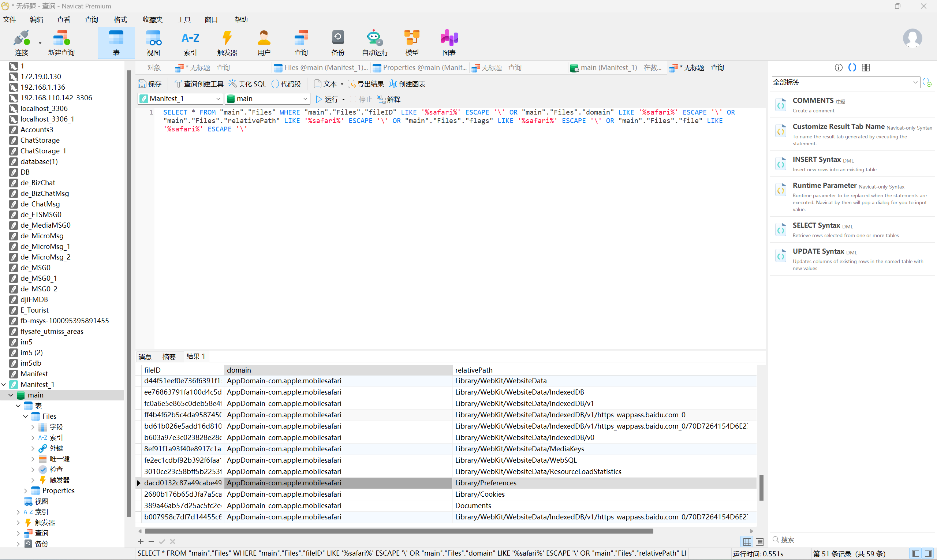
Task: Switch to the 对象 tab
Action: coord(154,68)
